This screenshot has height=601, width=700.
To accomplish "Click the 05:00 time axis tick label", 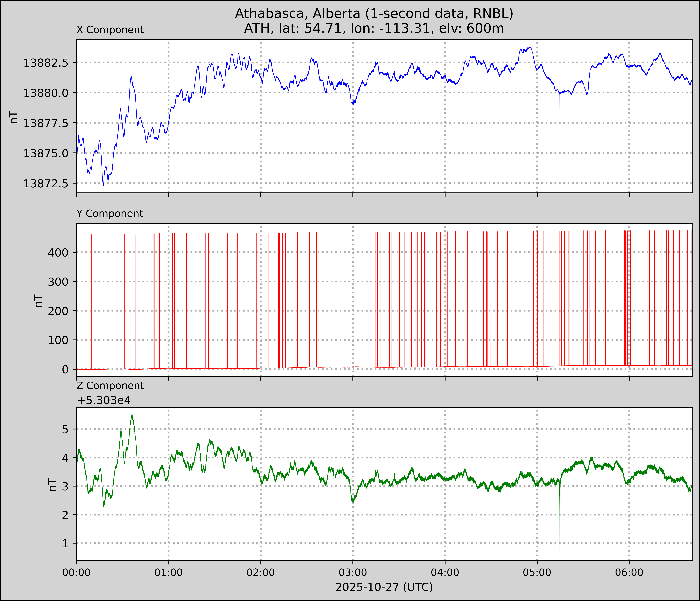I will [x=537, y=573].
